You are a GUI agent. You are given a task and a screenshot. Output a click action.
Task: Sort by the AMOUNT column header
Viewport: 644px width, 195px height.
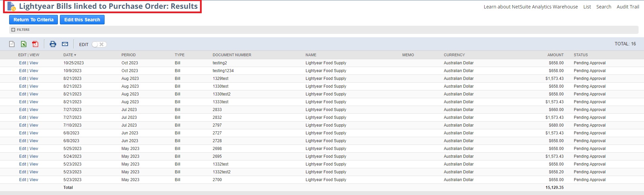point(555,55)
